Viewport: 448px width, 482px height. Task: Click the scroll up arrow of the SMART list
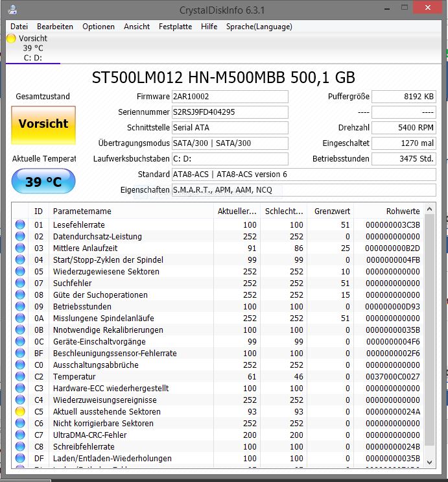(x=430, y=210)
